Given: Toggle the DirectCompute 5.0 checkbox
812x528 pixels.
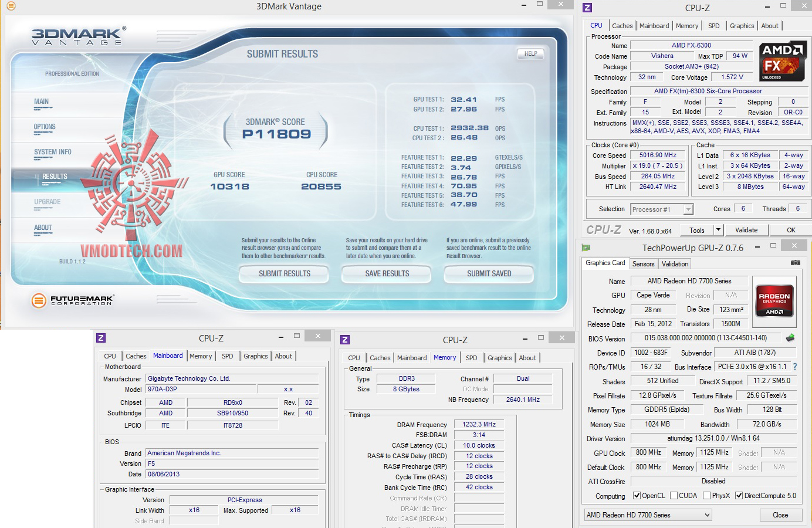Looking at the screenshot, I should click(739, 496).
